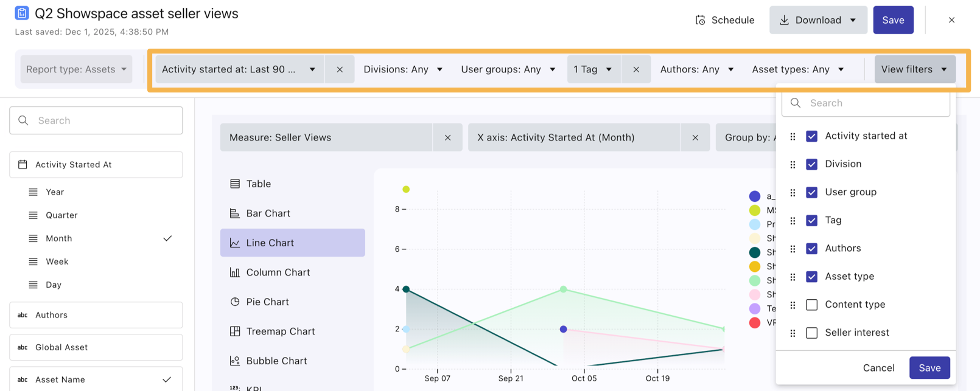Click the drag handle beside Content type
The height and width of the screenshot is (391, 980).
(x=793, y=305)
